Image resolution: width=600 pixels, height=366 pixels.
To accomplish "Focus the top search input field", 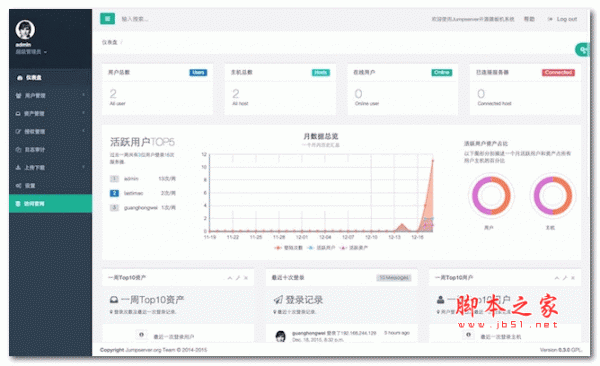I will (135, 19).
